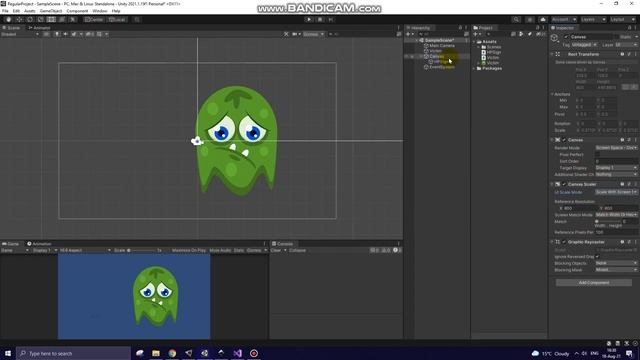640x360 pixels.
Task: Click the Reference Pixels Per Unit field
Action: tap(616, 232)
